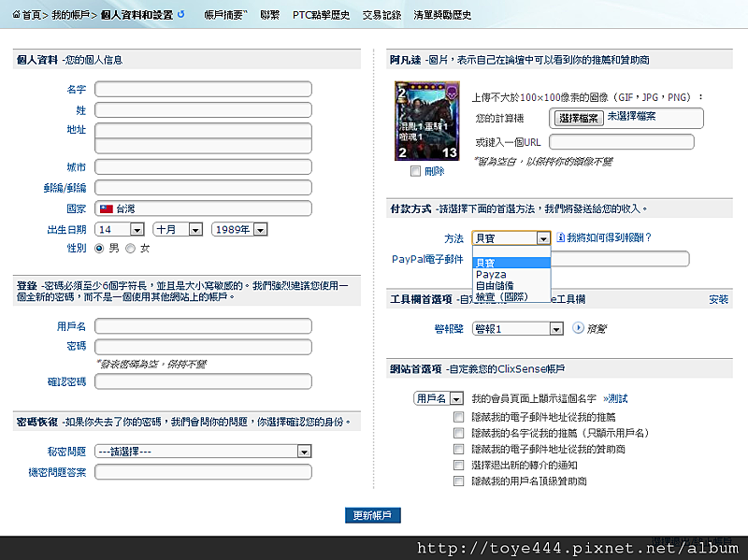Click the 或鍵入一個URL input field

(x=622, y=142)
